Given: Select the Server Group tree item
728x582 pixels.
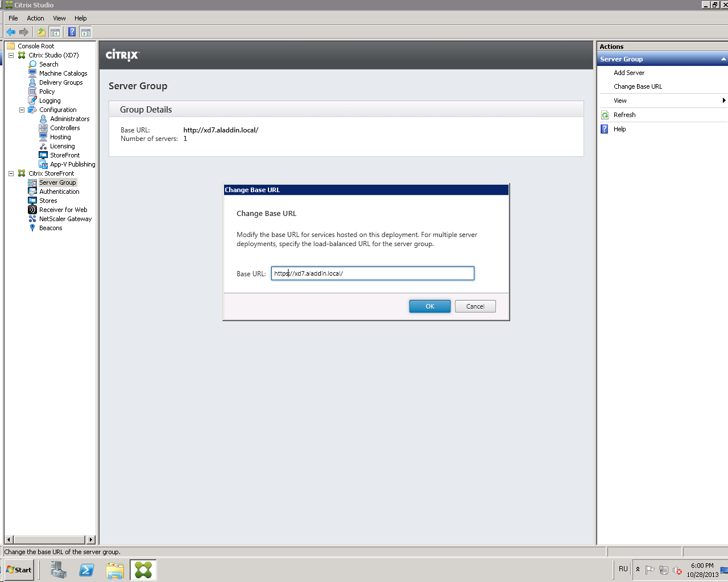Looking at the screenshot, I should pos(57,182).
